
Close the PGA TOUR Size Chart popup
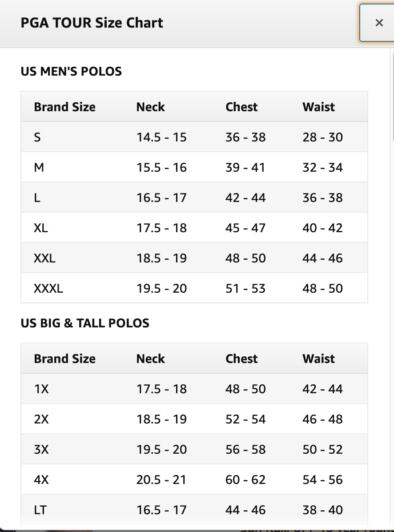(x=378, y=23)
